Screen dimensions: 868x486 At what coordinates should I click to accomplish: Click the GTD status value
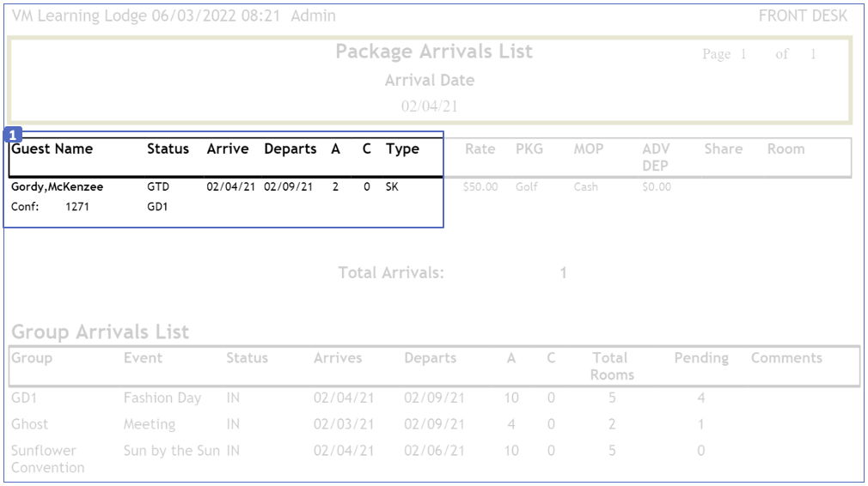[158, 186]
